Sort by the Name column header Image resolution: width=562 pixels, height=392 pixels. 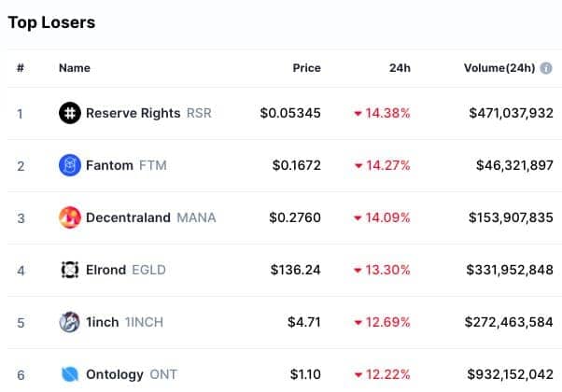point(75,68)
